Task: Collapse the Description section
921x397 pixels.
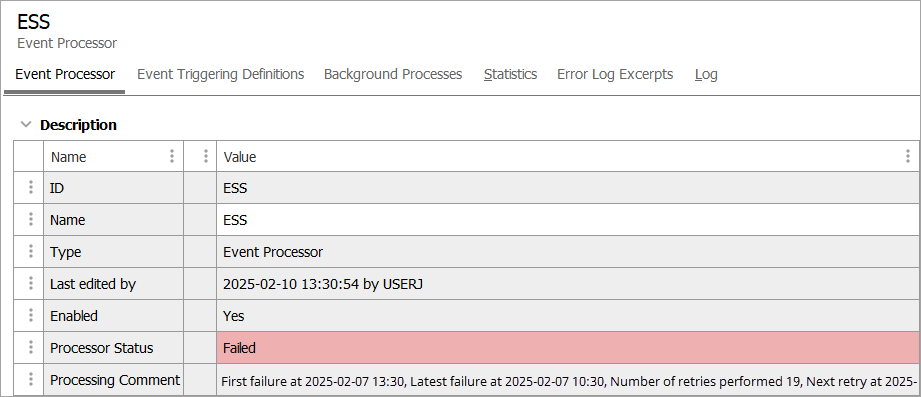Action: click(25, 125)
